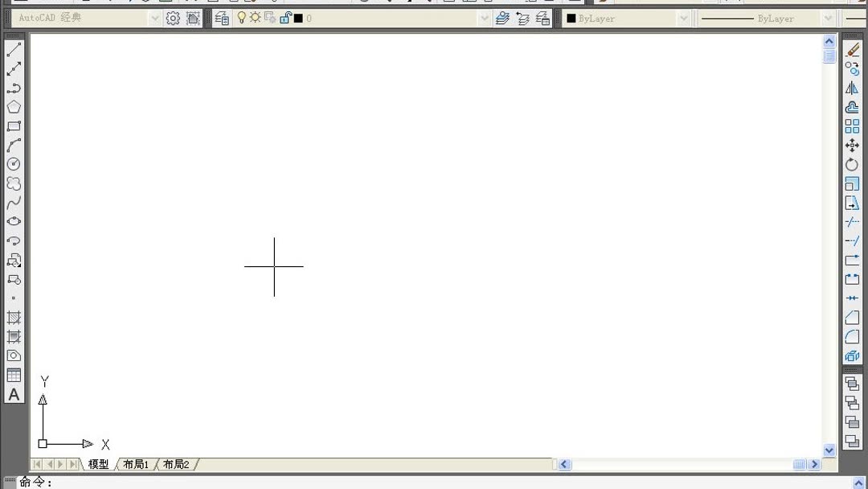
Task: Select the Mirror tool on the Modify toolbar
Action: pyautogui.click(x=852, y=88)
